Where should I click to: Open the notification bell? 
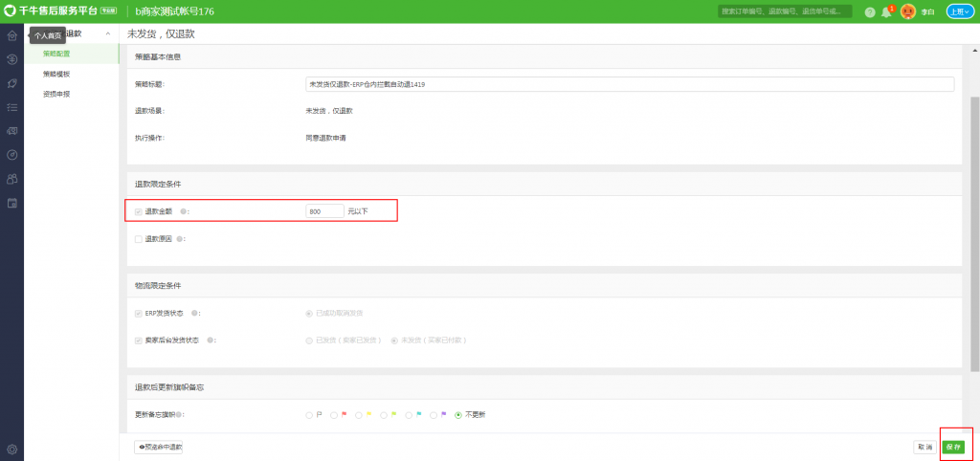tap(885, 11)
